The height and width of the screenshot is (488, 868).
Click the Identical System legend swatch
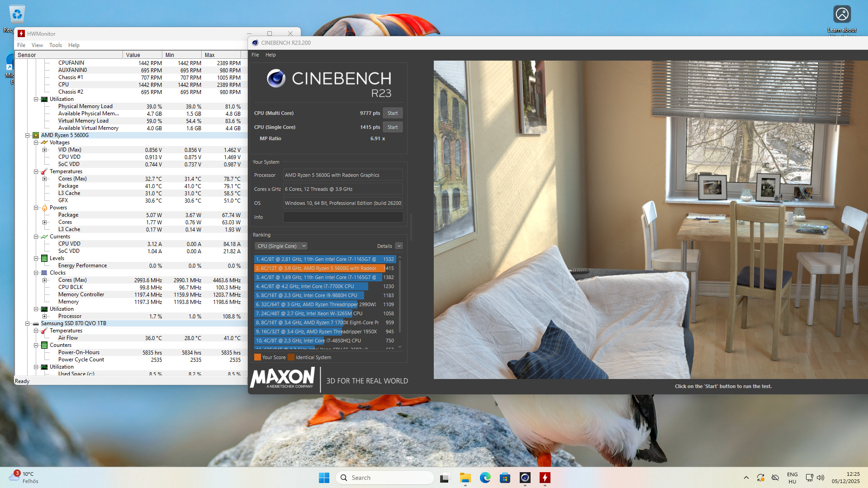pos(291,357)
